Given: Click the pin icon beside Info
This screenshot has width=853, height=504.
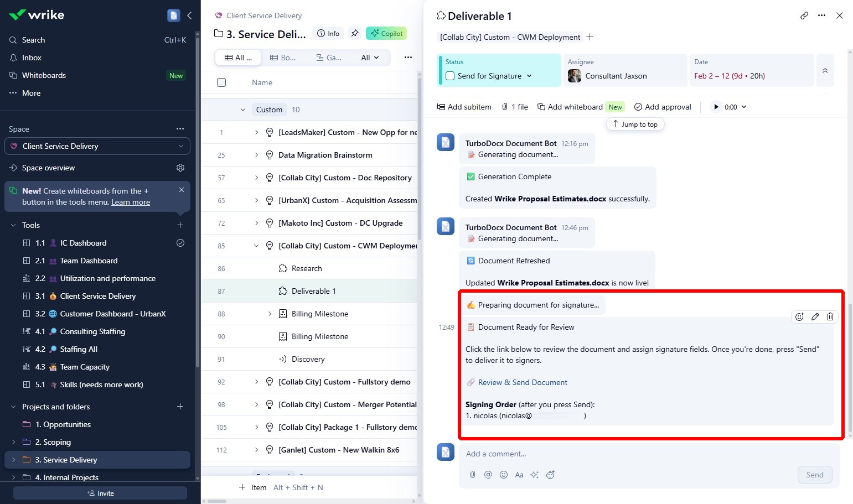Looking at the screenshot, I should pos(355,33).
